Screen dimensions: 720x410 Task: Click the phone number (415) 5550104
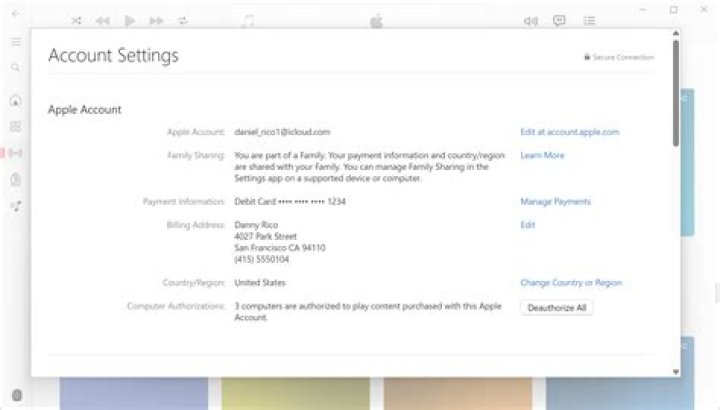[261, 259]
